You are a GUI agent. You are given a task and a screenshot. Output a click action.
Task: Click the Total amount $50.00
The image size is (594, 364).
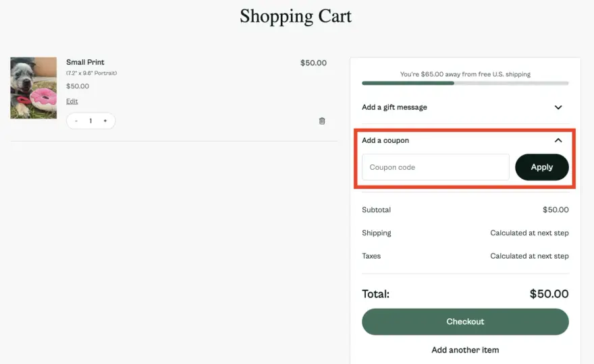coord(549,294)
